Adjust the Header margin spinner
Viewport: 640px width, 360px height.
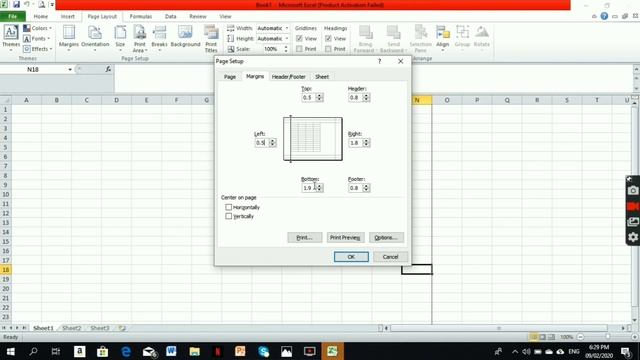click(366, 98)
